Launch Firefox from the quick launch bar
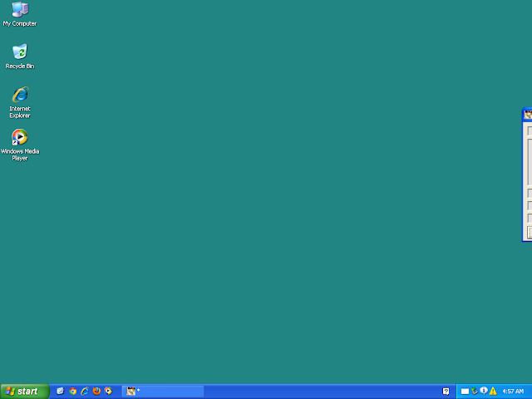 tap(96, 392)
